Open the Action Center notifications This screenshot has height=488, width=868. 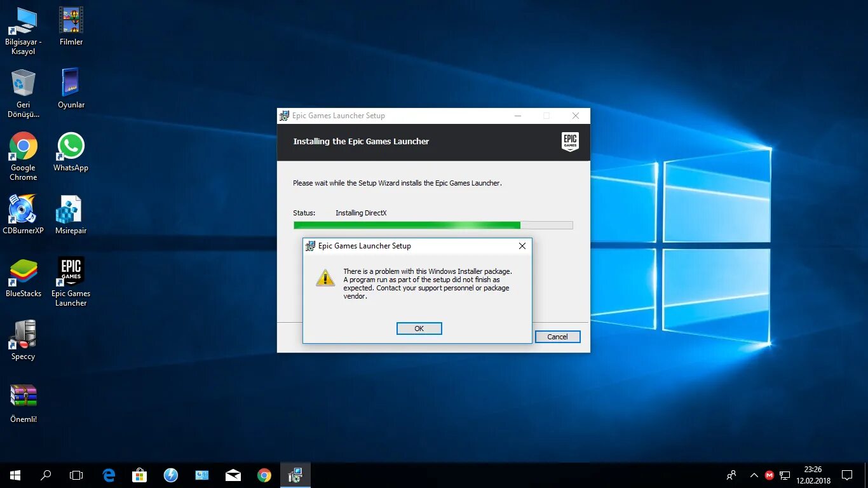tap(847, 475)
